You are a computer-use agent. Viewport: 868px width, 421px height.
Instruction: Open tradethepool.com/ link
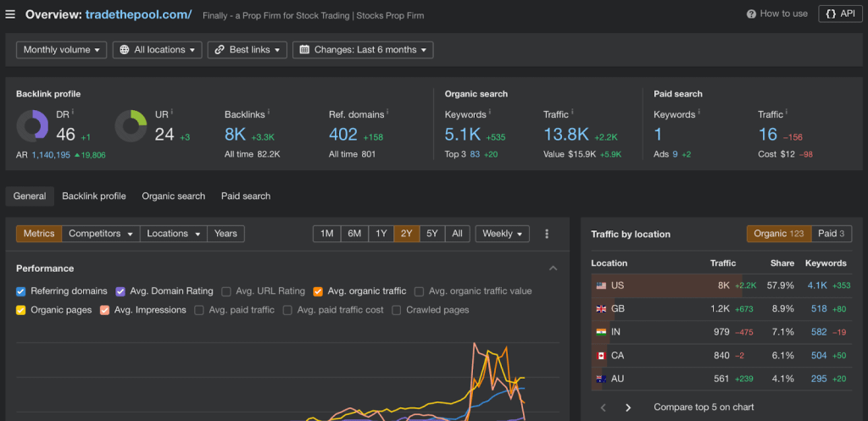click(x=138, y=14)
